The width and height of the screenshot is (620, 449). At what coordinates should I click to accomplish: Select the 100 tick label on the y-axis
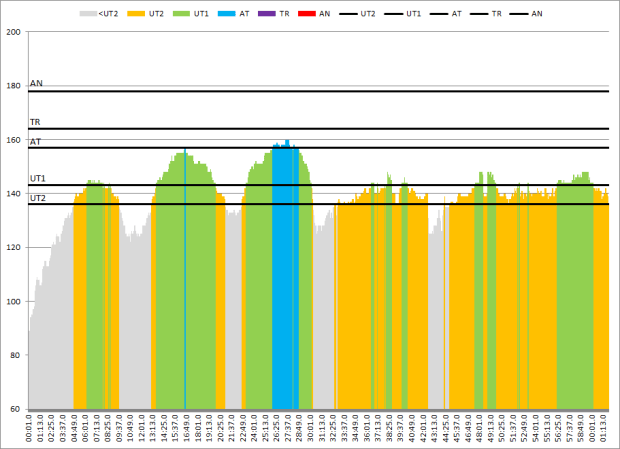[x=13, y=301]
